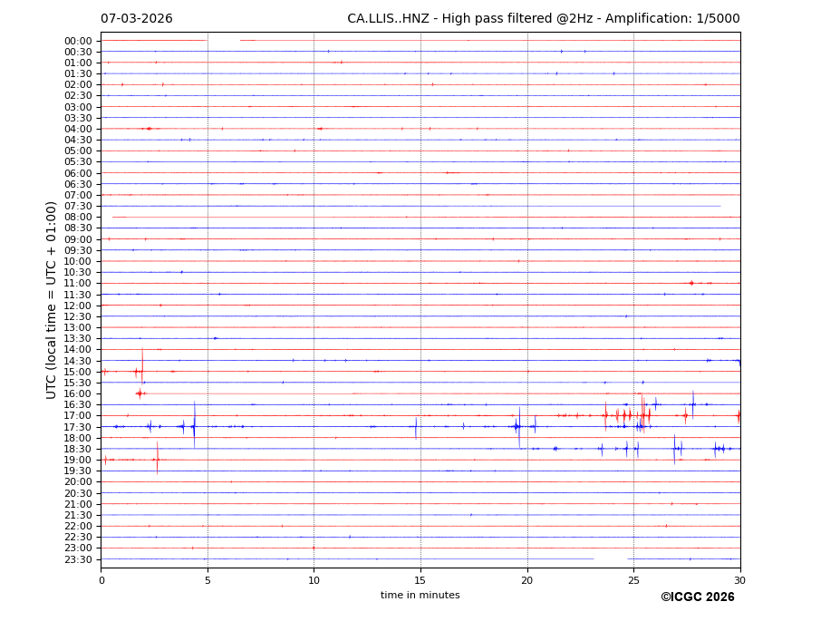This screenshot has height=631, width=840.
Task: Click the tall blue spike on 17:30 trace near 4 minutes
Action: tap(194, 422)
